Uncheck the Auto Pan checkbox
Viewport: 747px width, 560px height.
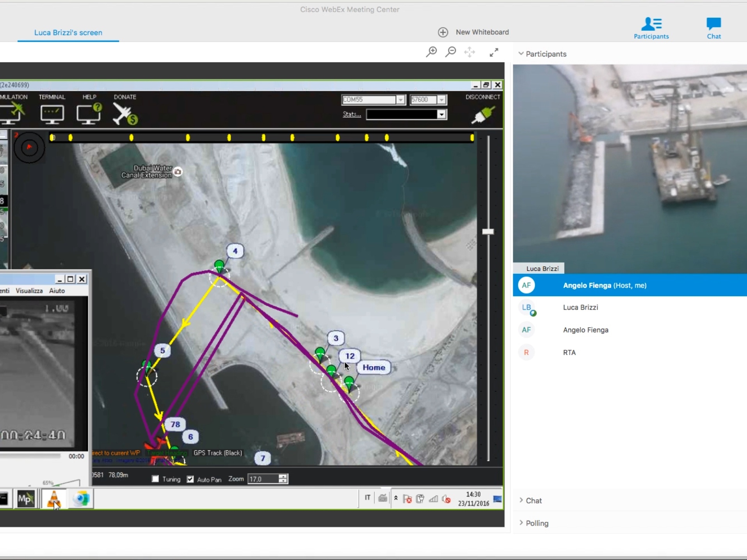pos(190,479)
